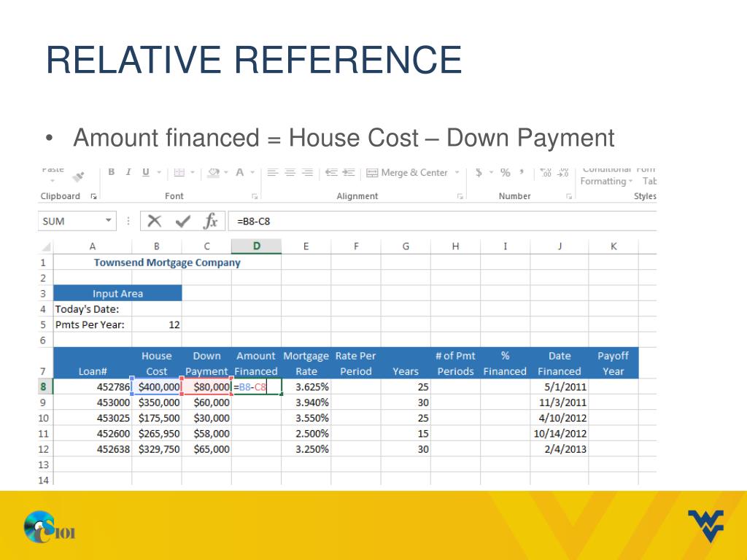Click the Format Painter brush icon
The image size is (747, 560).
pos(78,176)
